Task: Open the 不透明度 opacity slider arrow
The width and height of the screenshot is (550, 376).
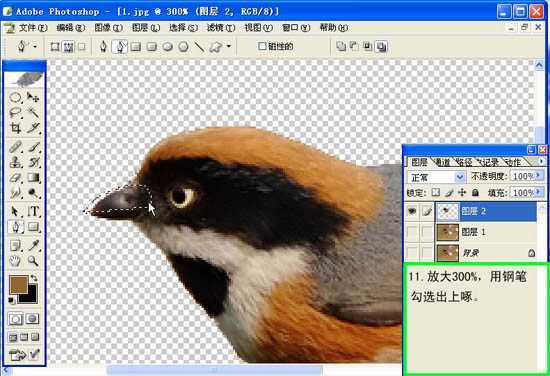Action: pyautogui.click(x=539, y=175)
